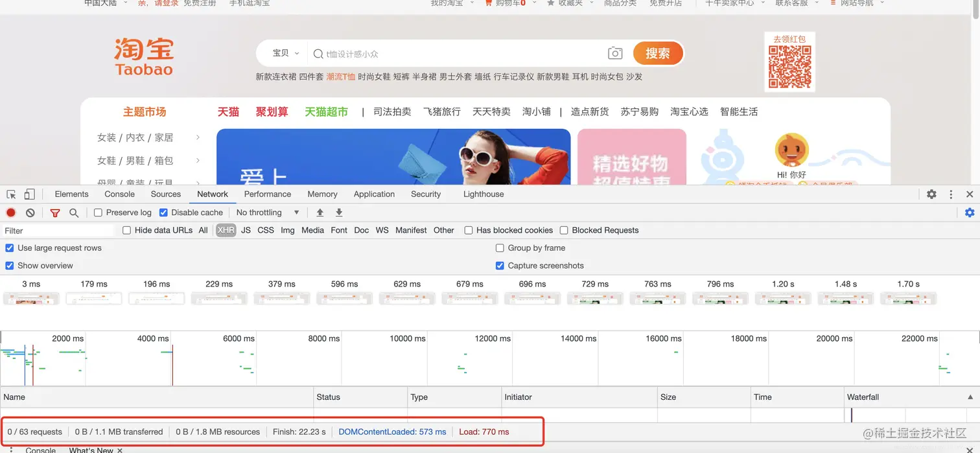Open the 司法拍卖 link
The image size is (980, 453).
click(392, 112)
